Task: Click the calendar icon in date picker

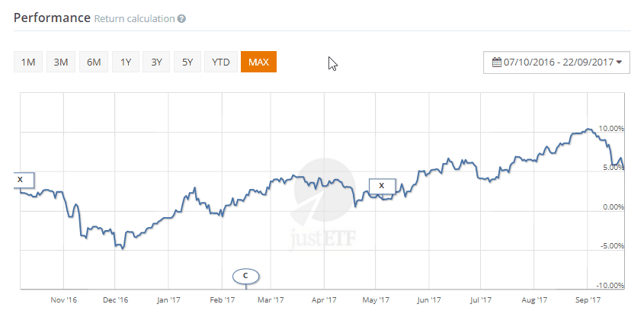Action: (x=497, y=62)
